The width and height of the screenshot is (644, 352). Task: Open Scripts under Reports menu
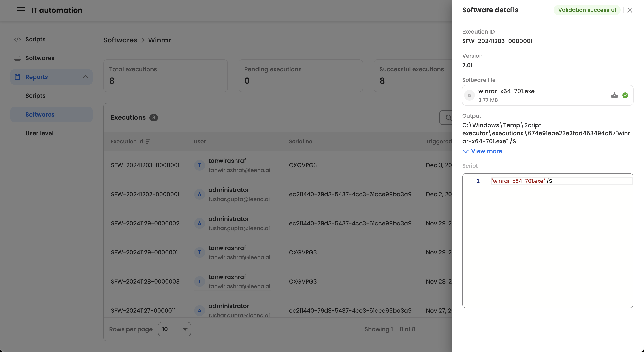[35, 96]
